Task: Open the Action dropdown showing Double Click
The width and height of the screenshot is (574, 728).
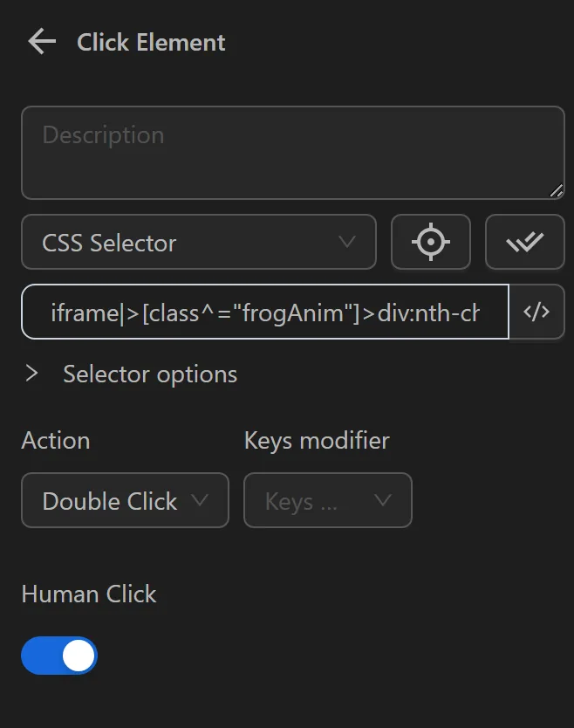Action: point(124,500)
